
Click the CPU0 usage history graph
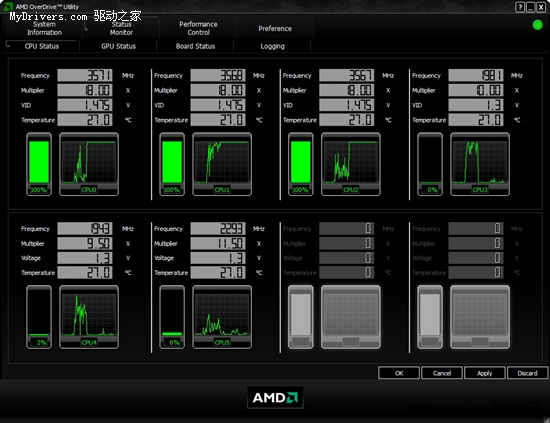(x=89, y=164)
